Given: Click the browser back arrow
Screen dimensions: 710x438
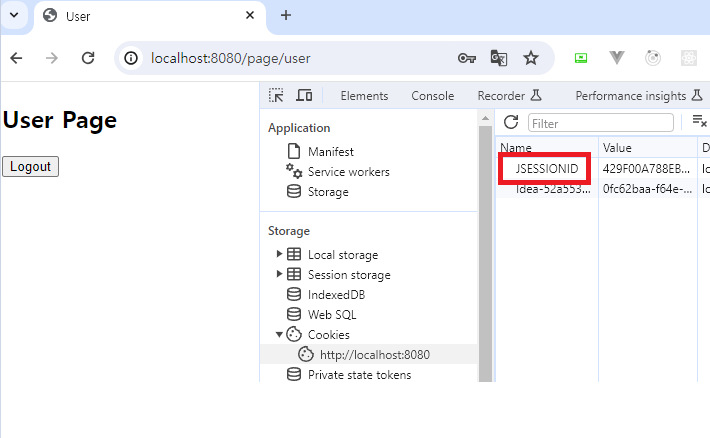Looking at the screenshot, I should (x=16, y=58).
